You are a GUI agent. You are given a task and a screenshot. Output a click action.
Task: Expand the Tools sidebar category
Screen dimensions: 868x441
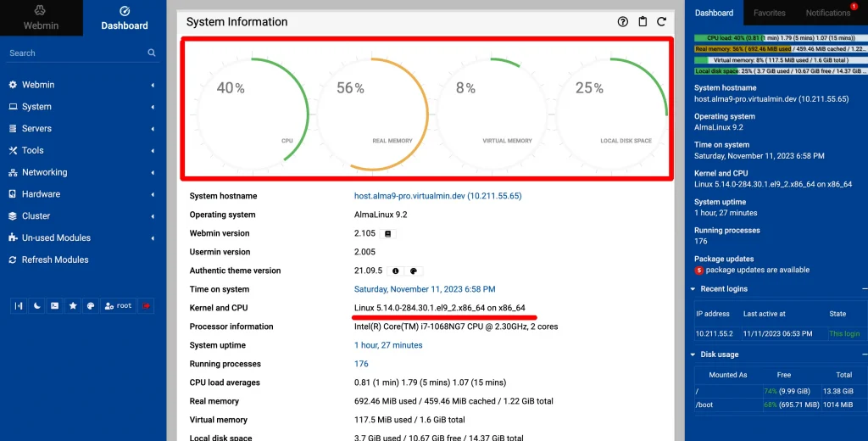click(82, 150)
